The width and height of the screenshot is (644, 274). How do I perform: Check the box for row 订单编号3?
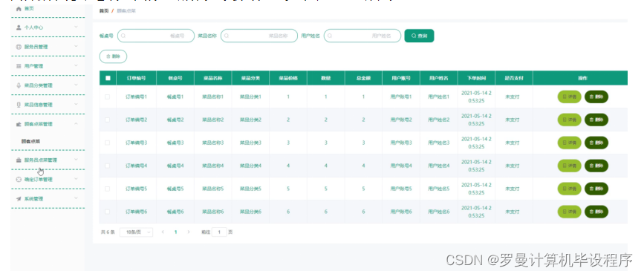pyautogui.click(x=108, y=143)
